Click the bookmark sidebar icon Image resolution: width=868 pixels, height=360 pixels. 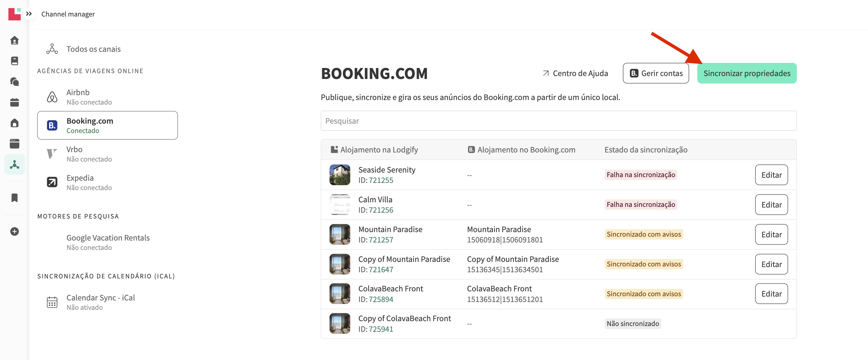(x=15, y=198)
